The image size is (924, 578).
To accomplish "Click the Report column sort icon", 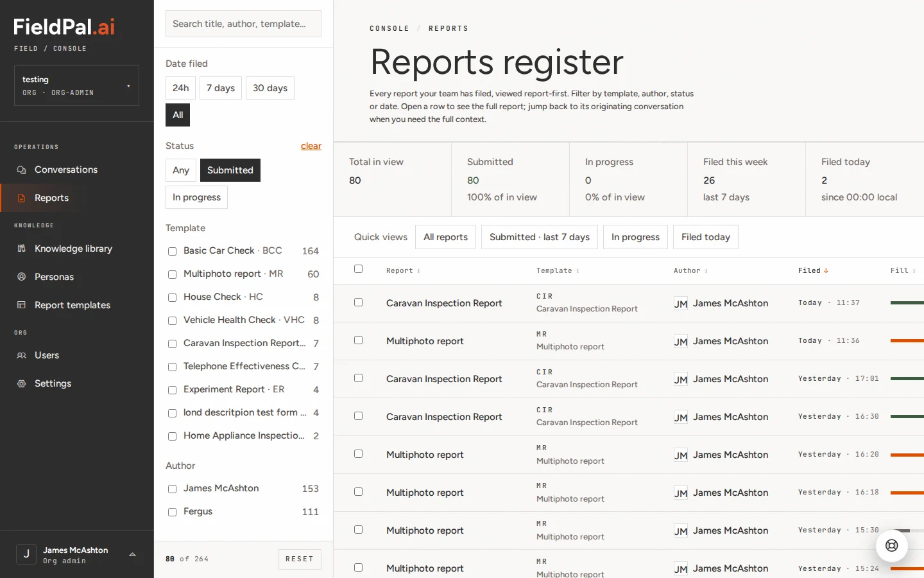I will point(418,271).
